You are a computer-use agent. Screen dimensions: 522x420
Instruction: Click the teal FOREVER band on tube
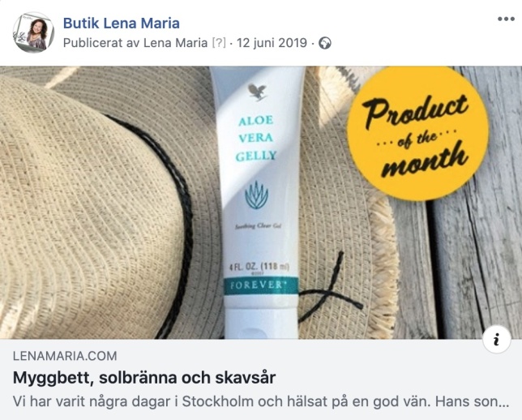(x=261, y=285)
